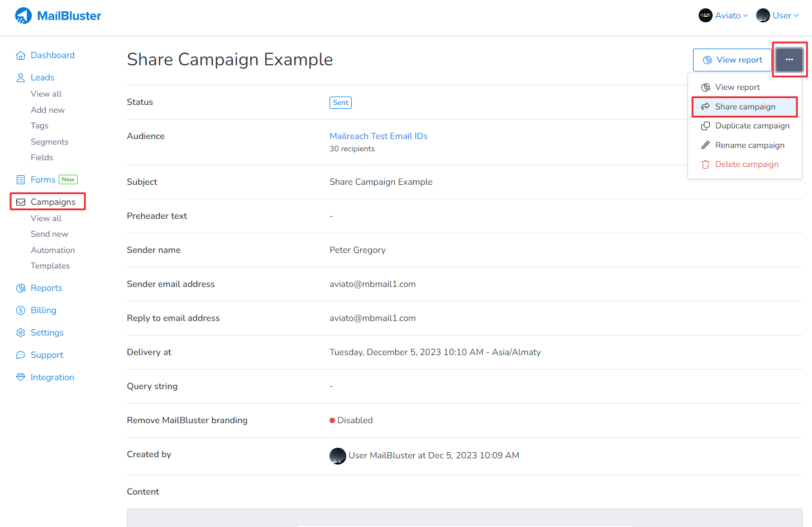Click the Integration diamond icon

pyautogui.click(x=21, y=377)
